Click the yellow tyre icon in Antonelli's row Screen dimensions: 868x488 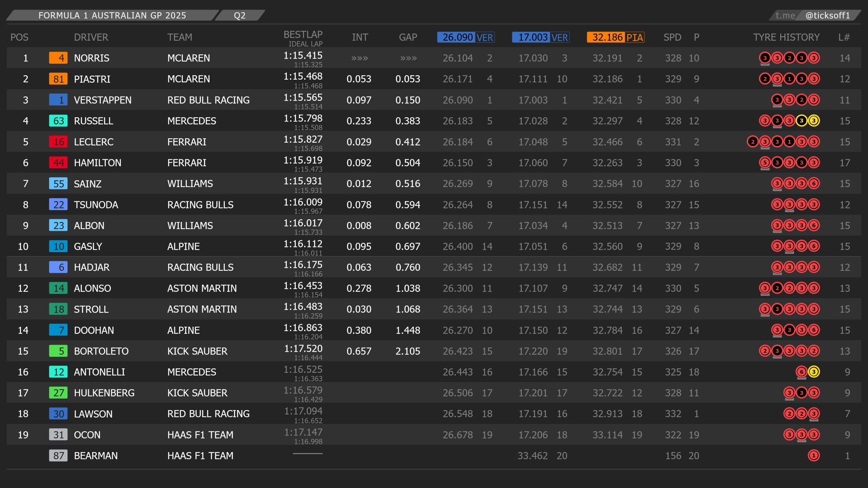click(x=813, y=372)
